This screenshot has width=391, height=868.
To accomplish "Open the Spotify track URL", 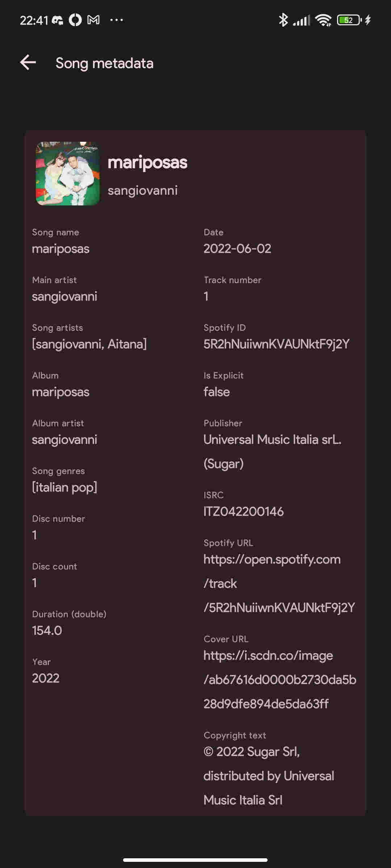I will coord(279,583).
